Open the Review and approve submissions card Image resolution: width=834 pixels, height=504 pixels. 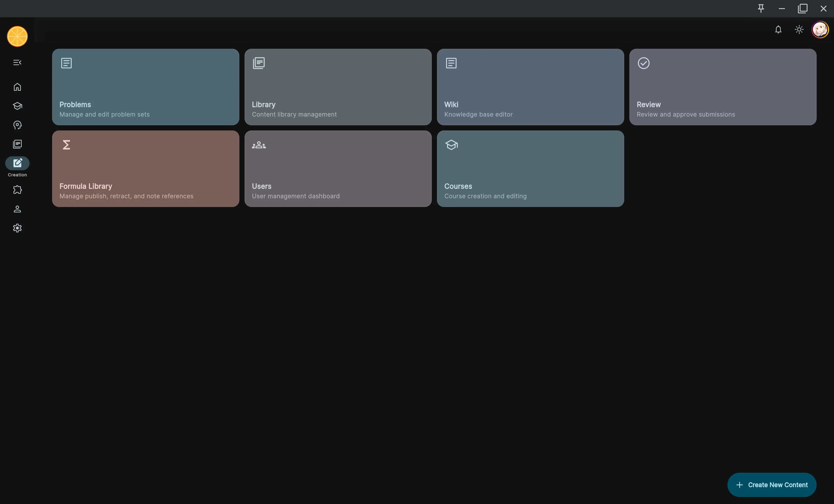(723, 87)
